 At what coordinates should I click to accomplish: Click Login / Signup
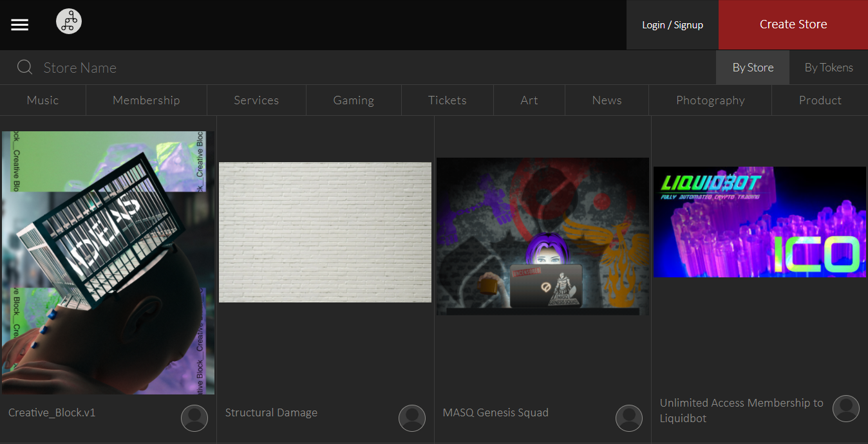click(x=672, y=25)
